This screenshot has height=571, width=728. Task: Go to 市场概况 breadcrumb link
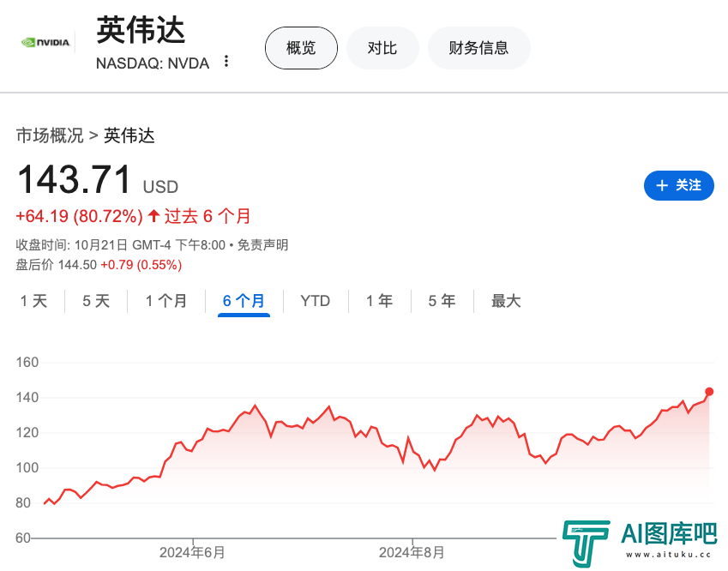[x=50, y=135]
